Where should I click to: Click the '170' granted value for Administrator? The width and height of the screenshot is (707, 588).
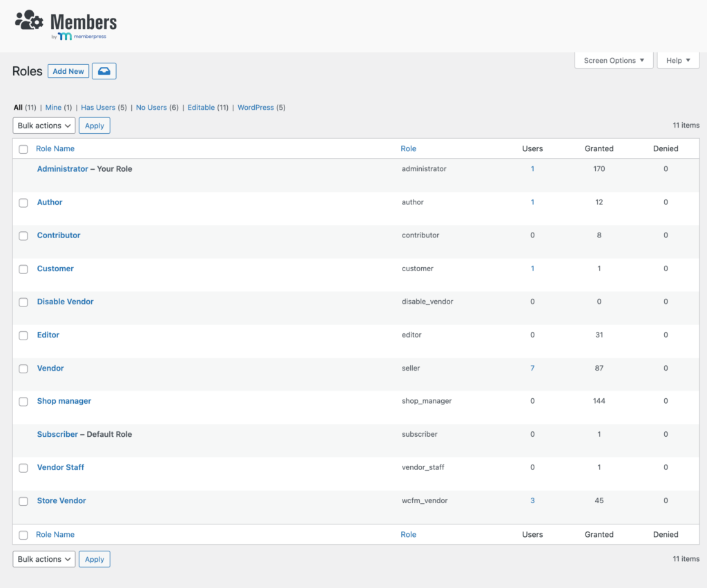(599, 169)
